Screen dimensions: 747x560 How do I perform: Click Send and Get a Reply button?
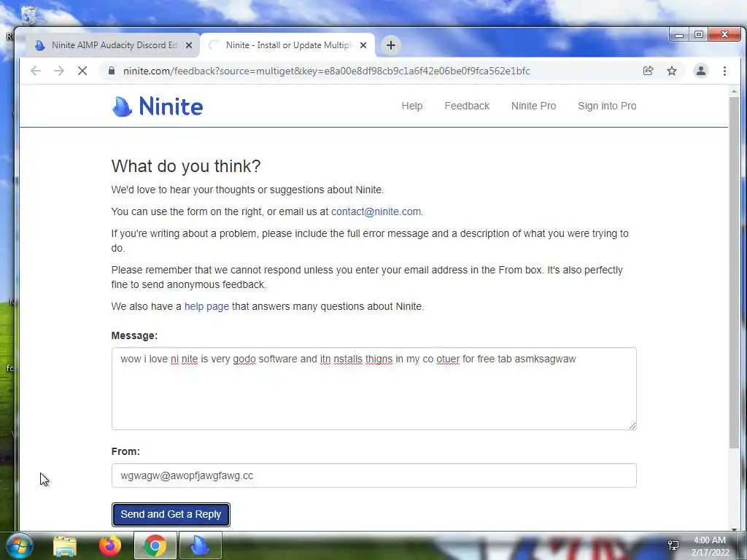coord(171,515)
